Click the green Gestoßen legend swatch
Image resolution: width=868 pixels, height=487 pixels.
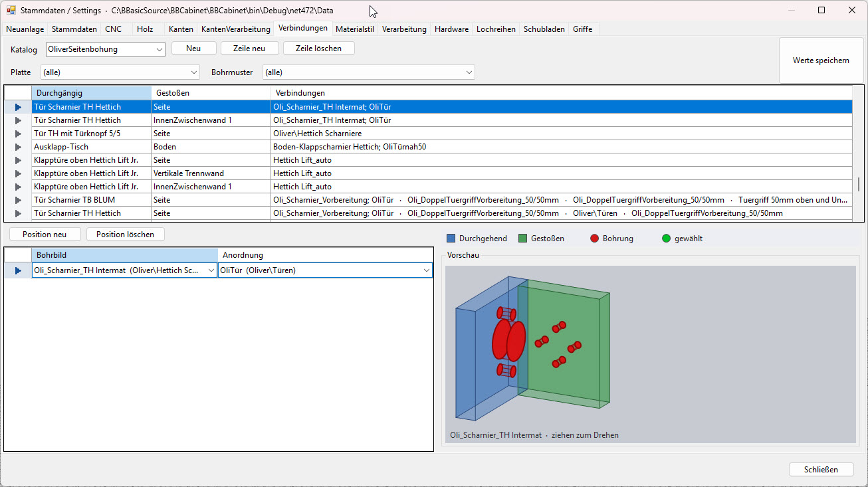coord(523,239)
